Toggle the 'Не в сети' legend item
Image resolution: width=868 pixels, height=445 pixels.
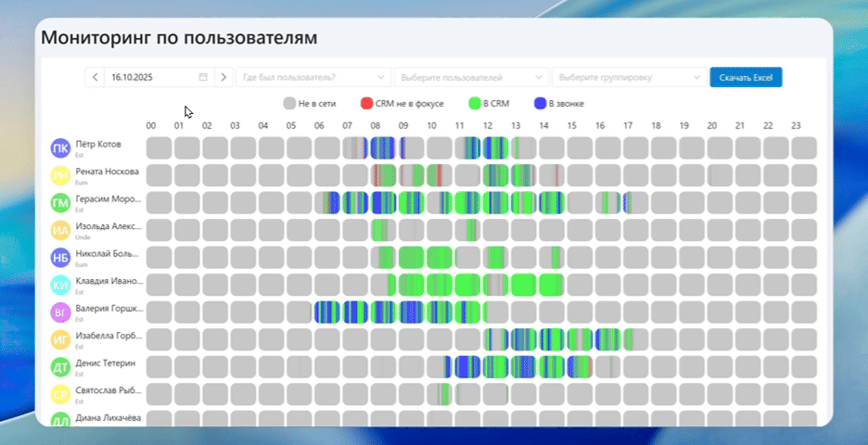[x=310, y=104]
